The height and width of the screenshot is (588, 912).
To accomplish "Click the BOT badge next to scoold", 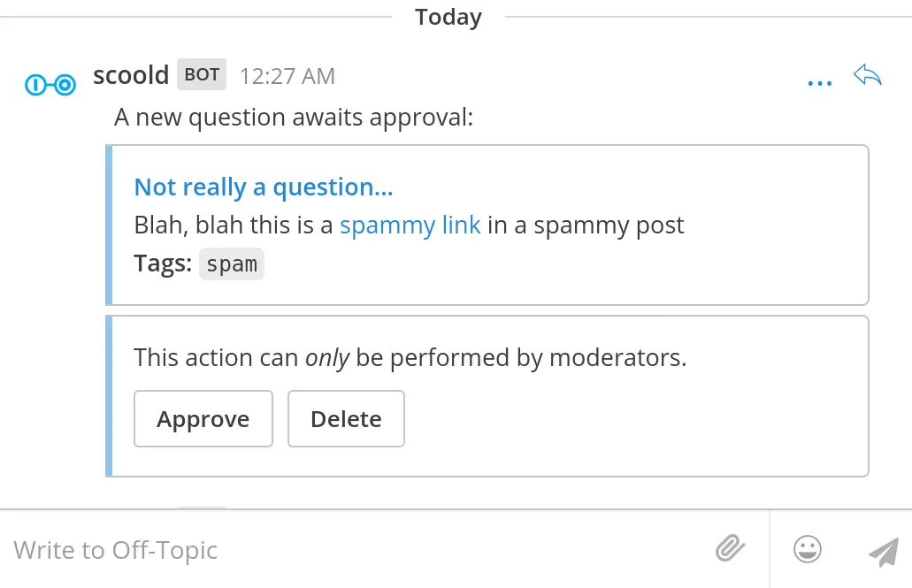I will (201, 74).
